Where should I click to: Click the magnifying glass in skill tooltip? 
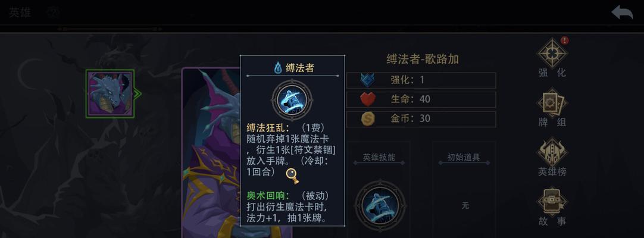point(292,176)
